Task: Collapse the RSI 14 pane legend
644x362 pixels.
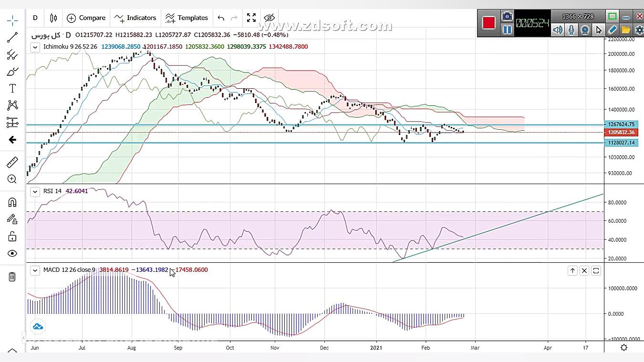Action: pyautogui.click(x=35, y=191)
